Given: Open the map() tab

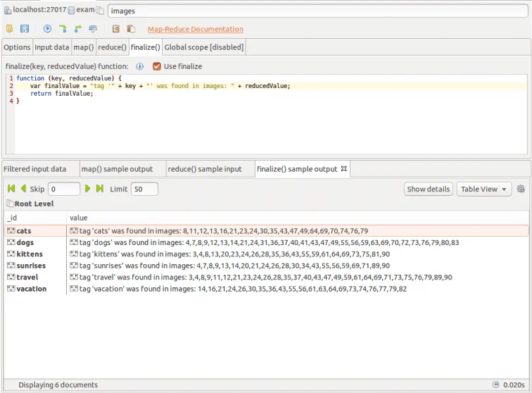Looking at the screenshot, I should 84,47.
